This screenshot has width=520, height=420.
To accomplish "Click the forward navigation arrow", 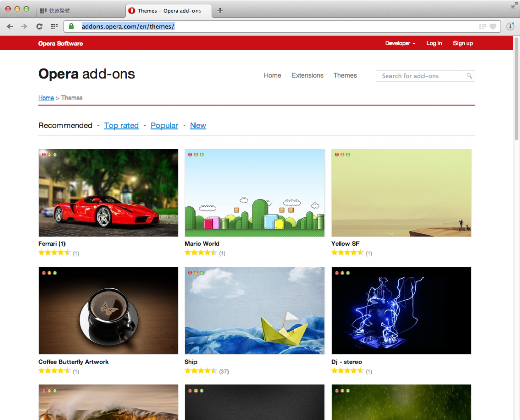I will tap(23, 26).
